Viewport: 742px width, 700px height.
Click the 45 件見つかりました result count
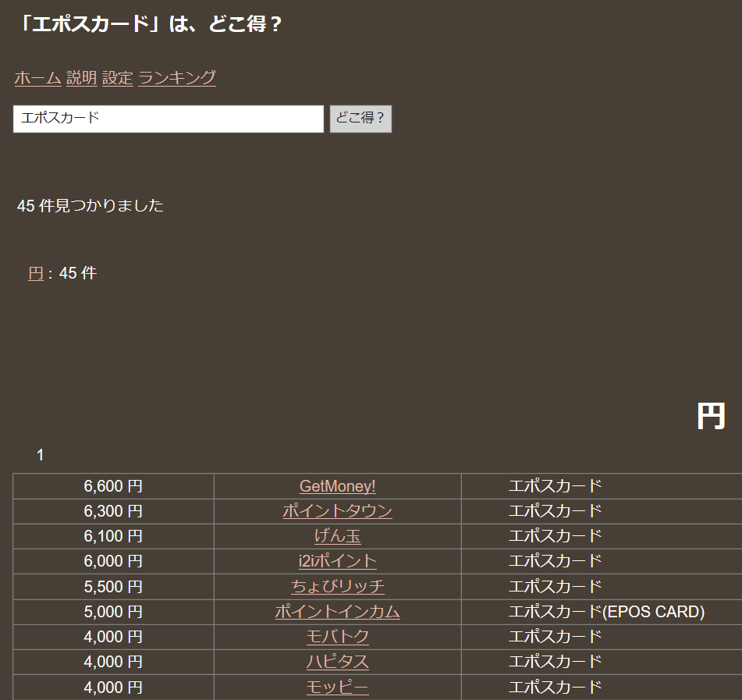coord(91,205)
